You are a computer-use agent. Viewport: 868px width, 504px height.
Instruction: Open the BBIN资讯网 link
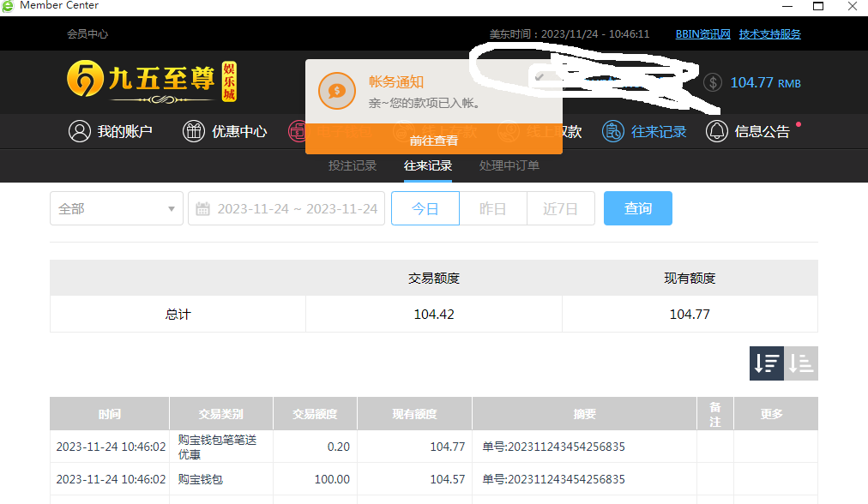[x=702, y=34]
